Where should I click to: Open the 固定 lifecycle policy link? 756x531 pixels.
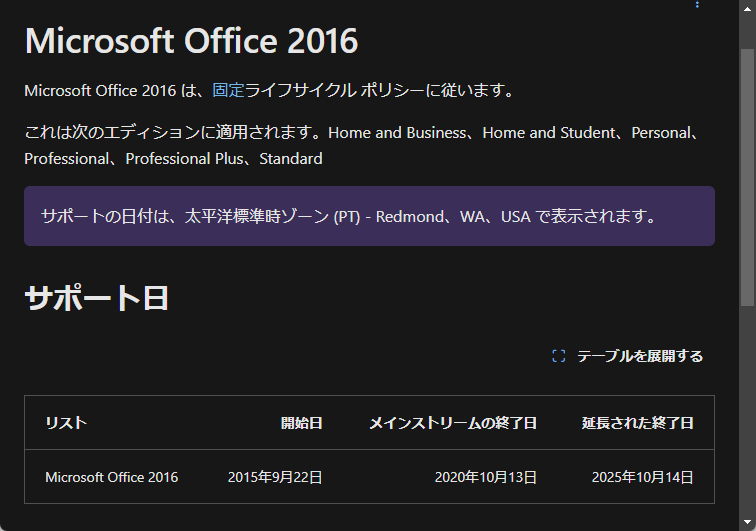coord(228,90)
